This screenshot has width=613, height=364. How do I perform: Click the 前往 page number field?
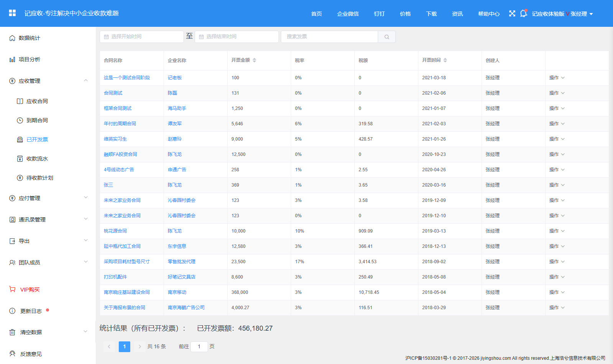(x=199, y=346)
